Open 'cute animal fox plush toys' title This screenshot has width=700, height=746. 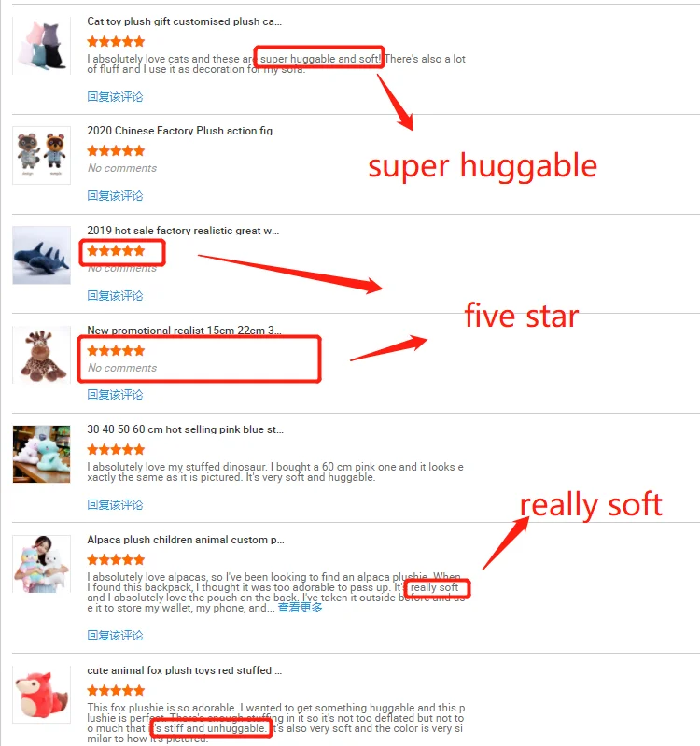coord(185,670)
